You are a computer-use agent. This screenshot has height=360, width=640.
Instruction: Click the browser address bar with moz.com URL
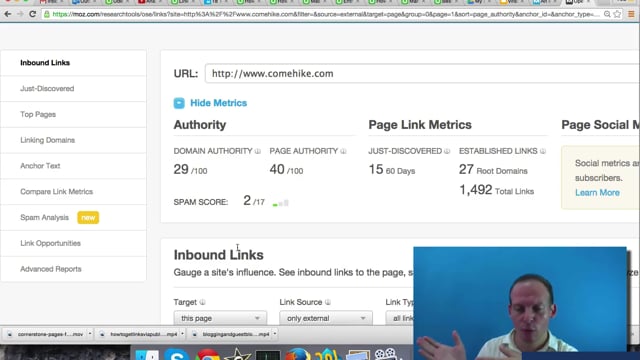(322, 14)
